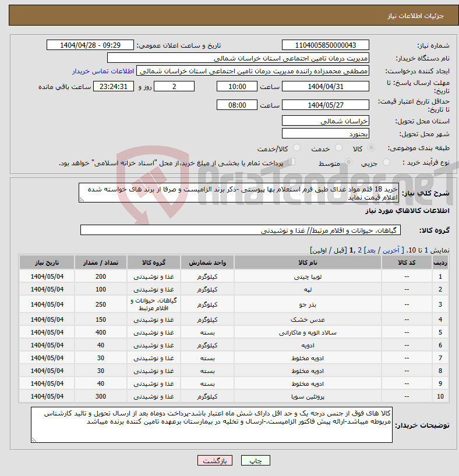Click the واحد شمارش column header

click(207, 262)
